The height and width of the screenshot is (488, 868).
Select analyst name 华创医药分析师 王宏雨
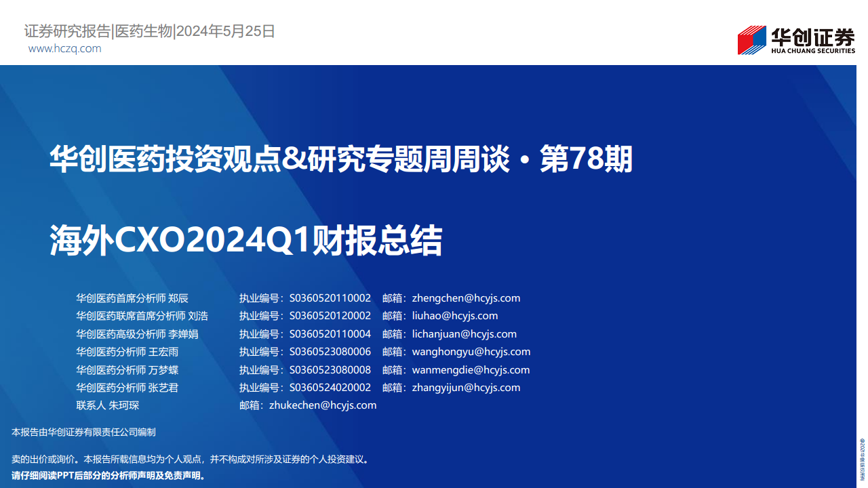click(127, 352)
